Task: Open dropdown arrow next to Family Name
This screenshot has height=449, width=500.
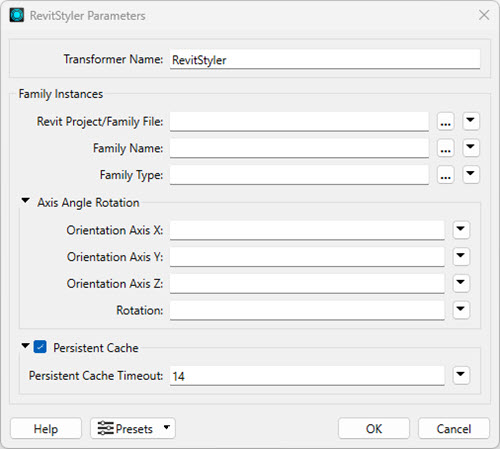Action: pos(471,148)
